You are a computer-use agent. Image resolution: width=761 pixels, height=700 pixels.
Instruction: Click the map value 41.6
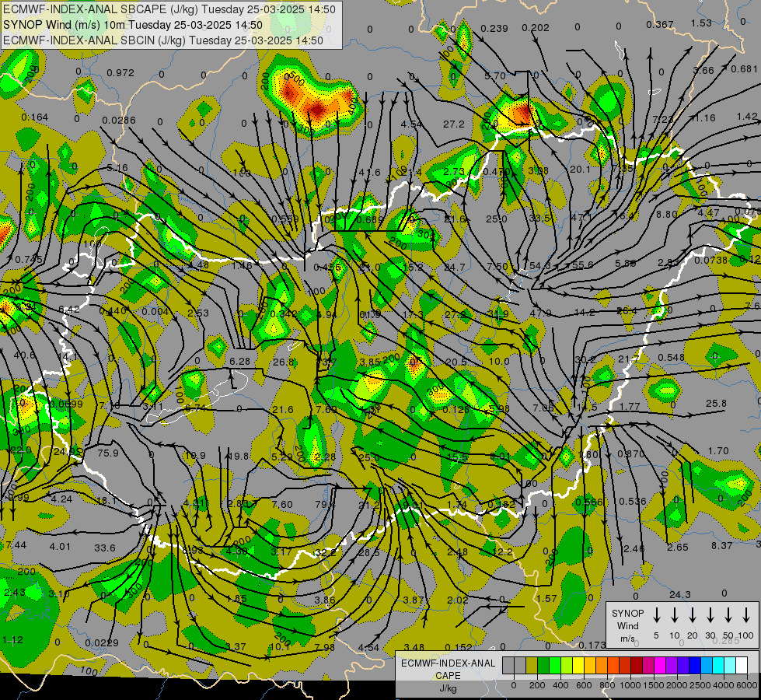[370, 172]
